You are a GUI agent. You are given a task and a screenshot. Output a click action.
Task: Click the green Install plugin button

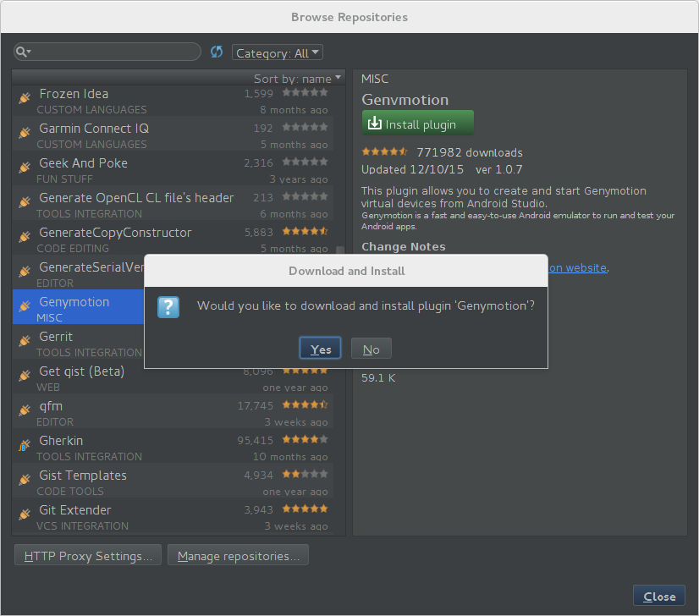coord(418,123)
